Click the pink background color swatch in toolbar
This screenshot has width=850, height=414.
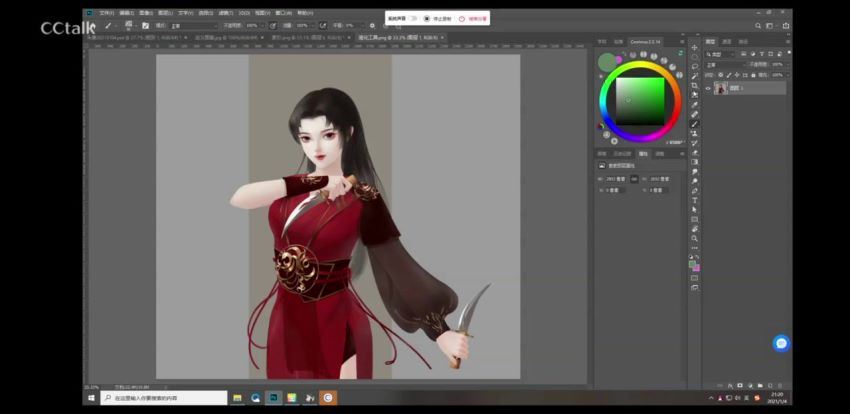(x=697, y=268)
